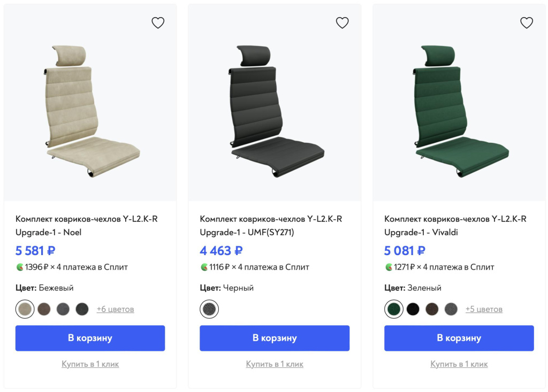Screen dimensions: 548x392
Task: Open the green Vivaldi set product image
Action: 459,110
